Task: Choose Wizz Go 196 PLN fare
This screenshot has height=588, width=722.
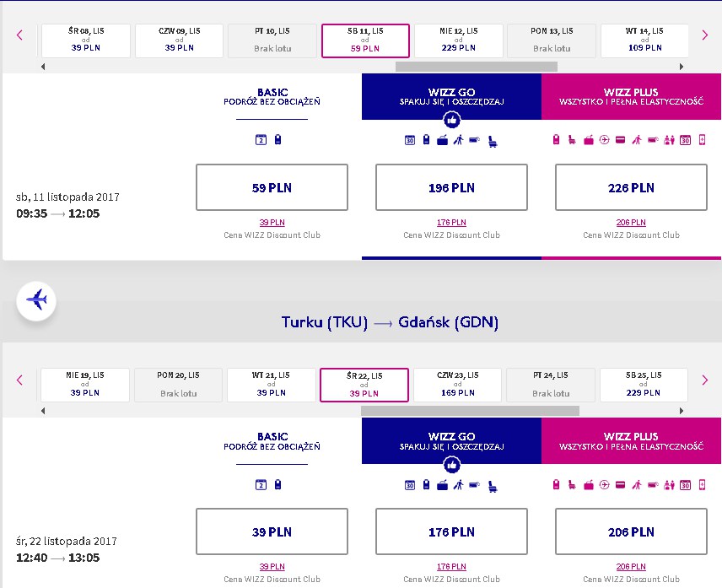Action: click(x=451, y=187)
